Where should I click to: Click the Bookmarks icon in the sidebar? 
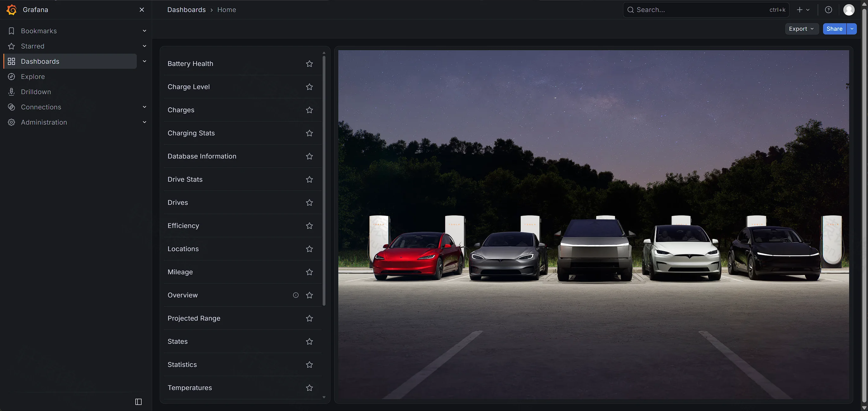coord(11,31)
